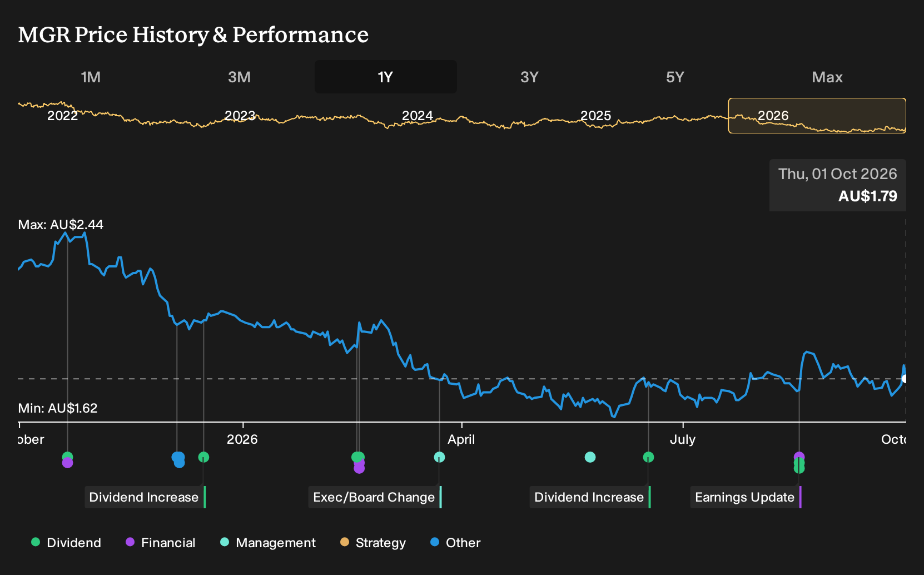Click the lone teal management dot before July
This screenshot has width=924, height=575.
click(590, 457)
